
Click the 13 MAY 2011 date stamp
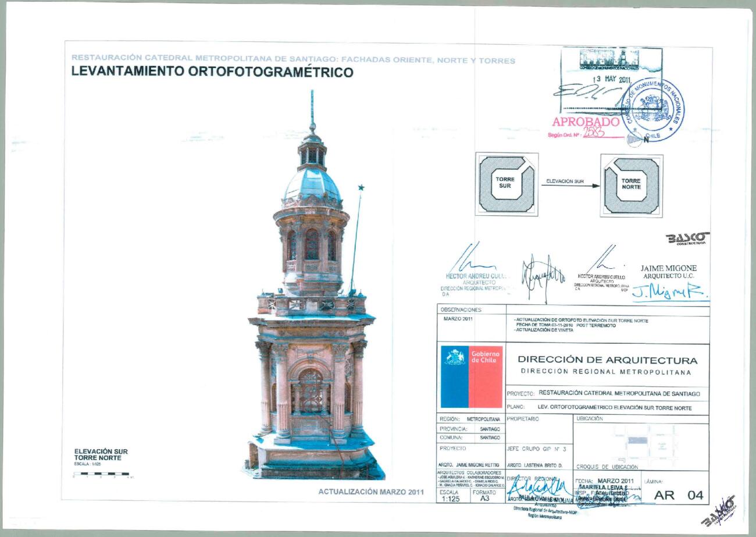[611, 80]
